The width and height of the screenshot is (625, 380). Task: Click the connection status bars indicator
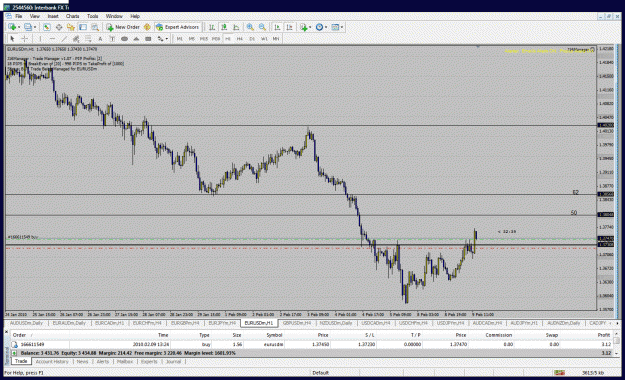559,373
